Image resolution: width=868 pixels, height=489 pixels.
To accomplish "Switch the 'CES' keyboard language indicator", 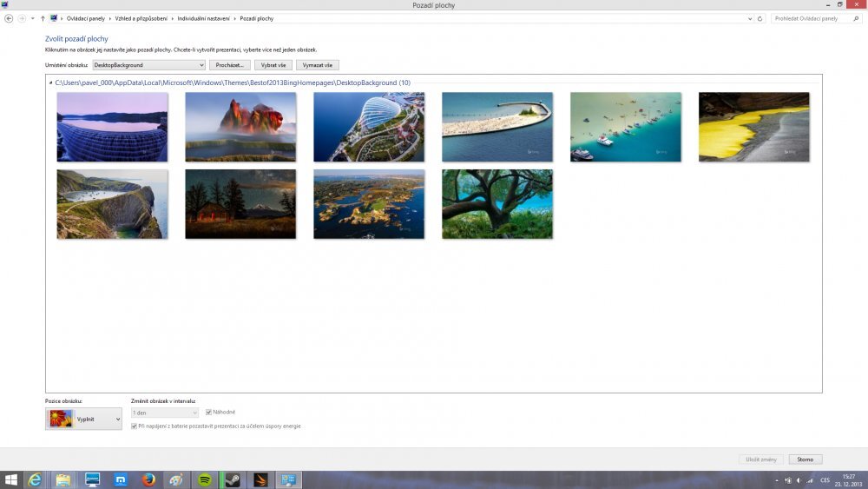I will click(x=825, y=480).
